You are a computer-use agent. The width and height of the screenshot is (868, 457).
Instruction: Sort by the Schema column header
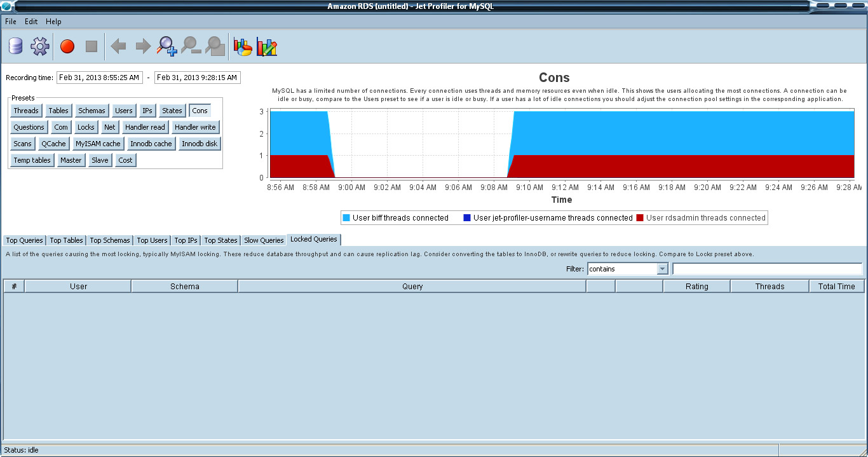pos(185,287)
